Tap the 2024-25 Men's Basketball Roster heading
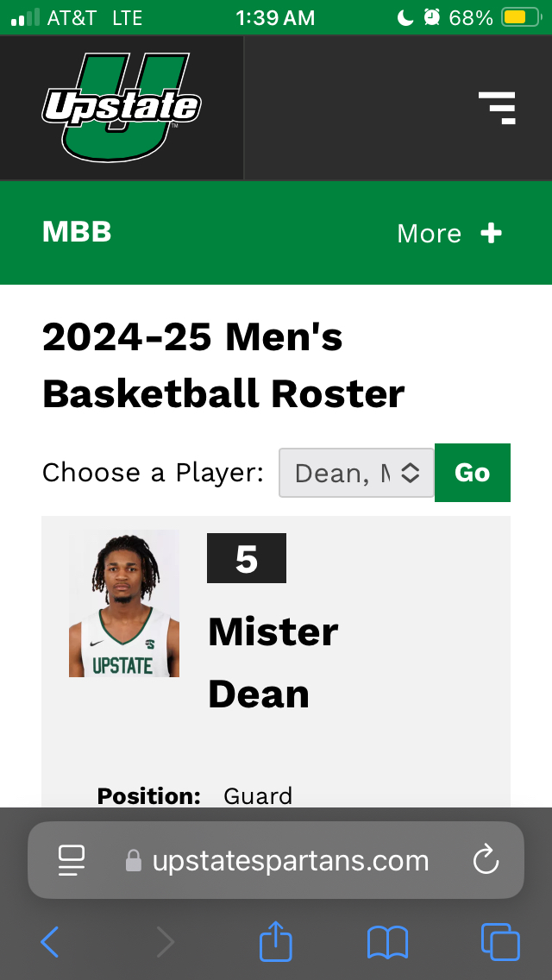The image size is (552, 980). [x=223, y=366]
